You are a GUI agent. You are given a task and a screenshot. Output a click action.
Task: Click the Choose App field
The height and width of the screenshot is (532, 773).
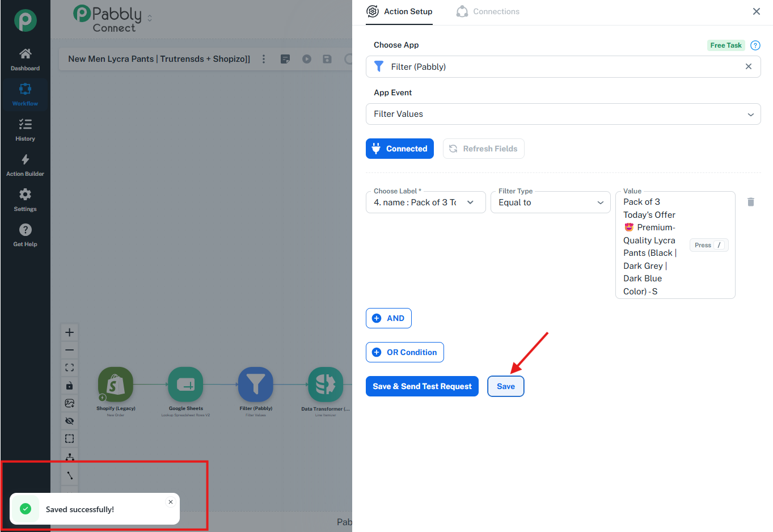click(563, 66)
